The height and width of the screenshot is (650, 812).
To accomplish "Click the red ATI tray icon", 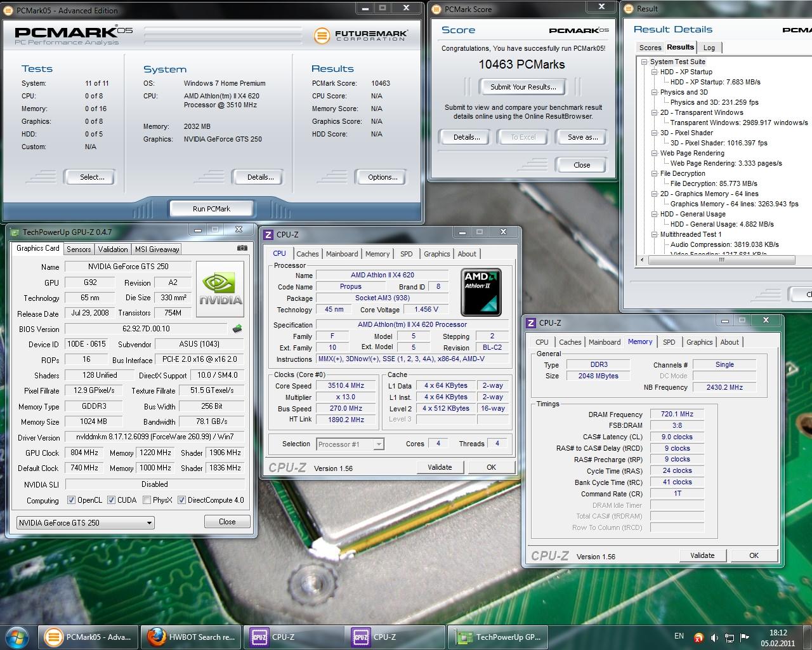I will [x=698, y=637].
